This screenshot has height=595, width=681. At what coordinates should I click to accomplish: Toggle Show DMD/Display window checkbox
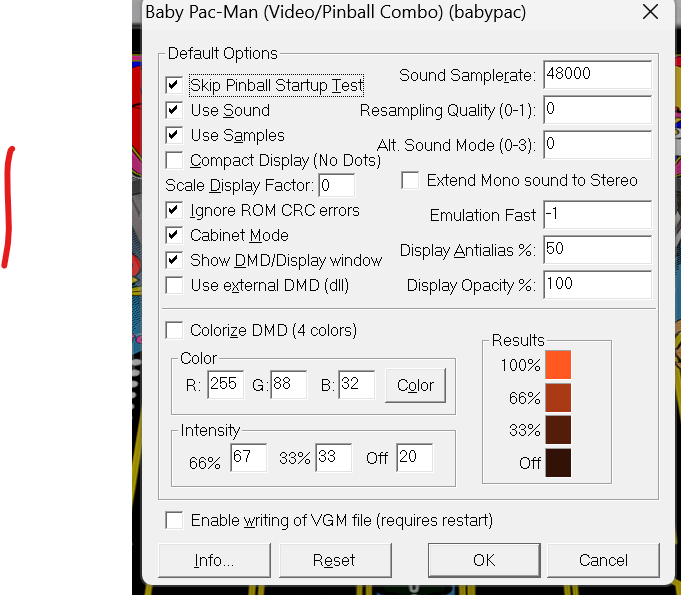pos(174,260)
